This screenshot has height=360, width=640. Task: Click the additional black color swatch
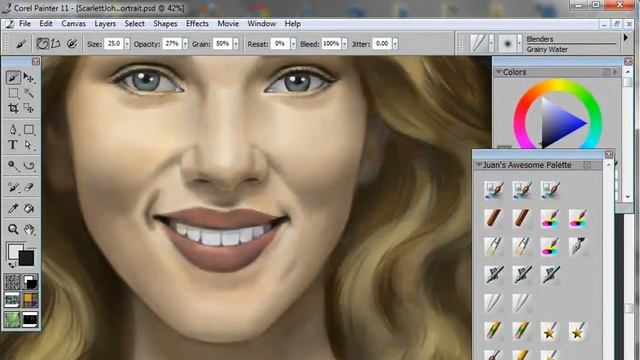[x=27, y=258]
